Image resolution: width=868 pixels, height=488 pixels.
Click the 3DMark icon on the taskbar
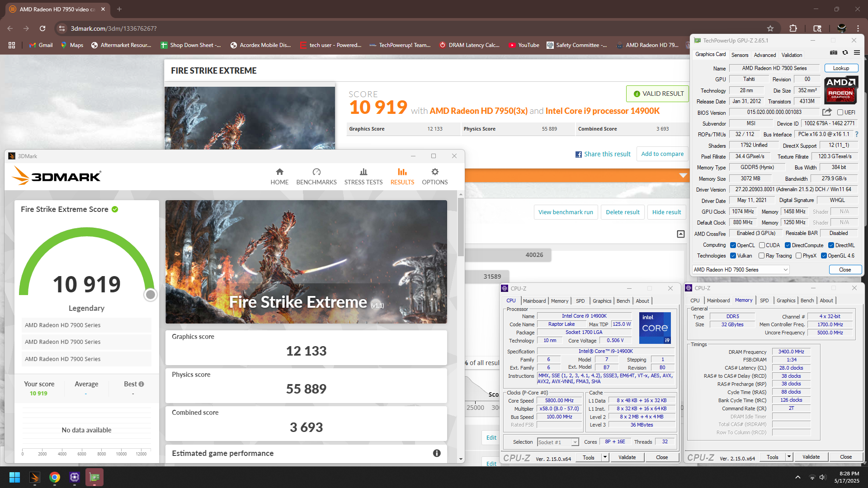point(35,477)
